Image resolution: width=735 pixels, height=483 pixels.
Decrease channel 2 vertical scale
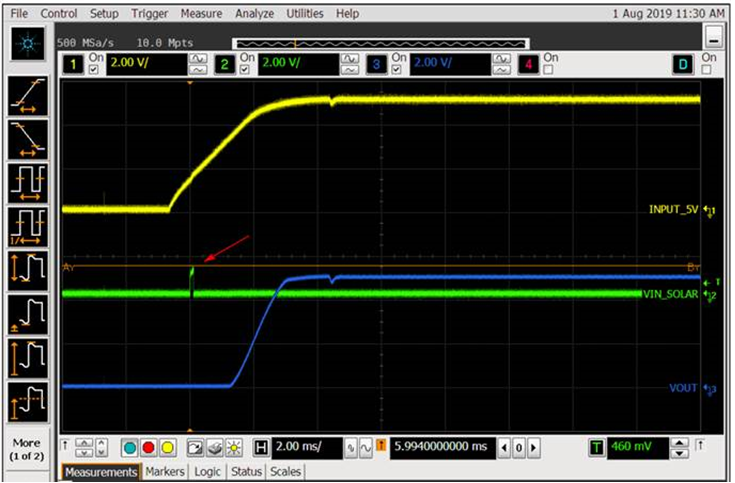point(350,70)
